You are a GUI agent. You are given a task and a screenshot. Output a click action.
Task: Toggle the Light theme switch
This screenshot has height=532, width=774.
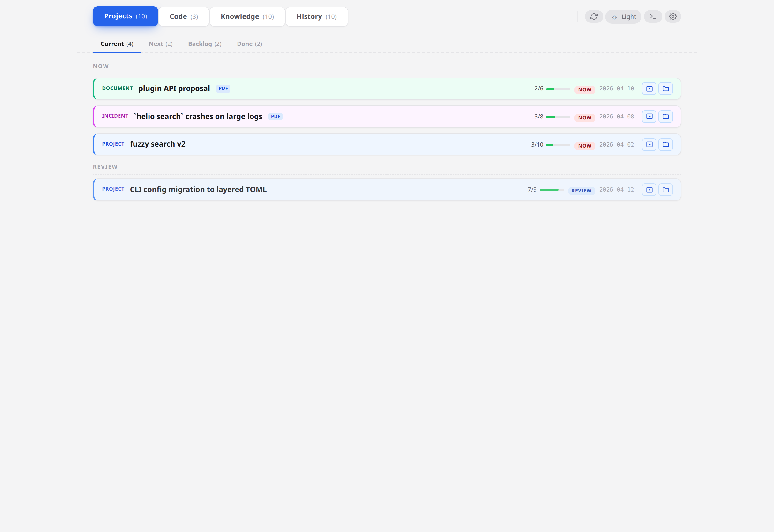(x=623, y=16)
